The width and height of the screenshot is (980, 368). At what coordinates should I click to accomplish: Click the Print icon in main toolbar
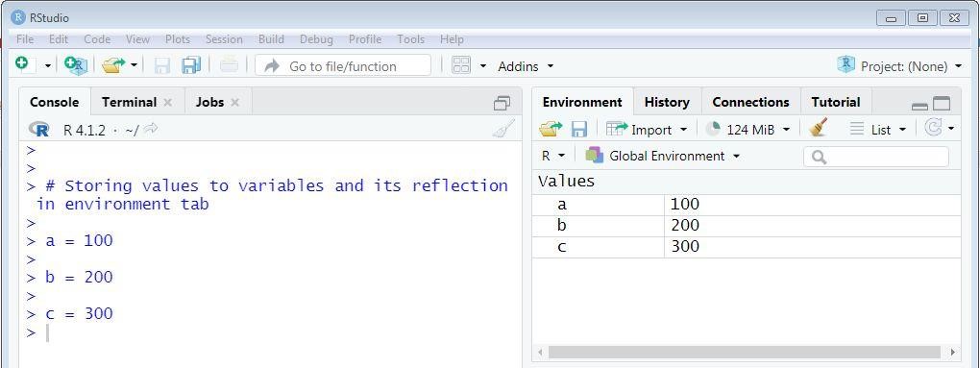(x=229, y=65)
